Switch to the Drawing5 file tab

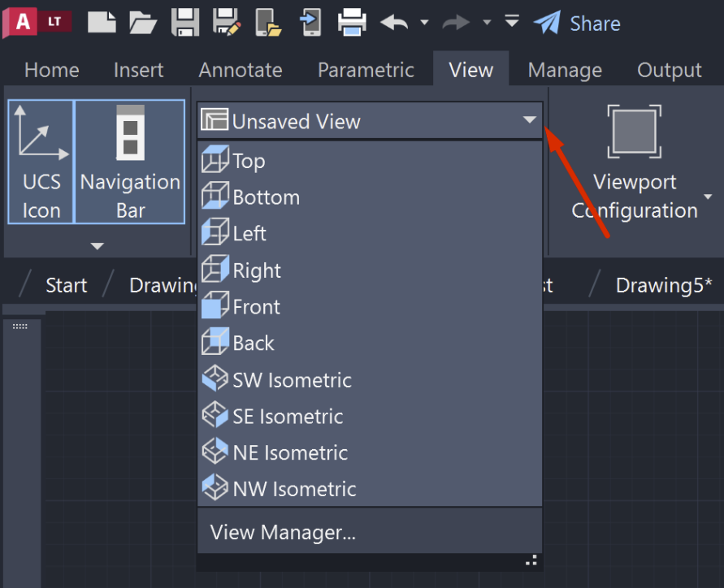point(664,285)
